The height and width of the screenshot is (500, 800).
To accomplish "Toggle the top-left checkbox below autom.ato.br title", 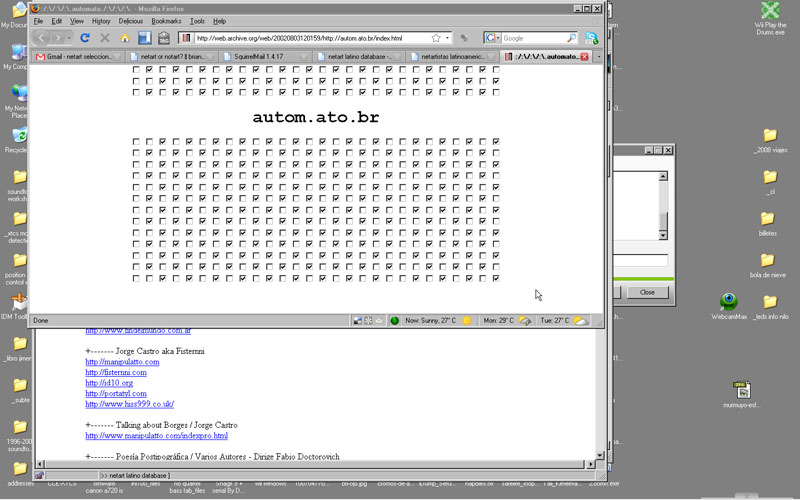I will click(x=137, y=142).
